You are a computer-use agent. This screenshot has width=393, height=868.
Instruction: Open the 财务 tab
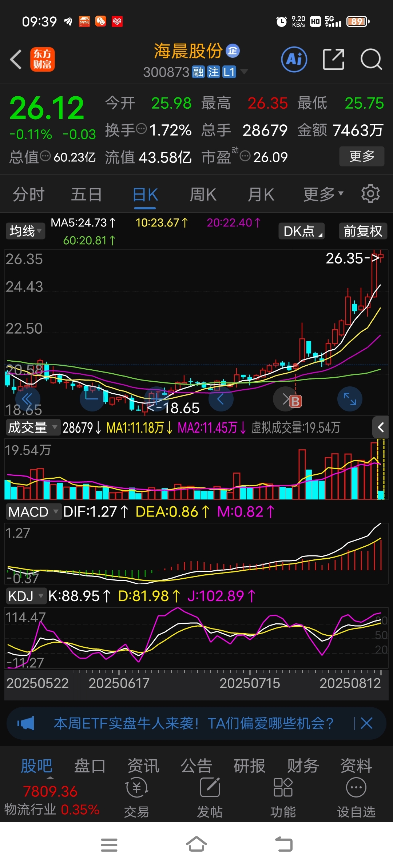[x=303, y=765]
